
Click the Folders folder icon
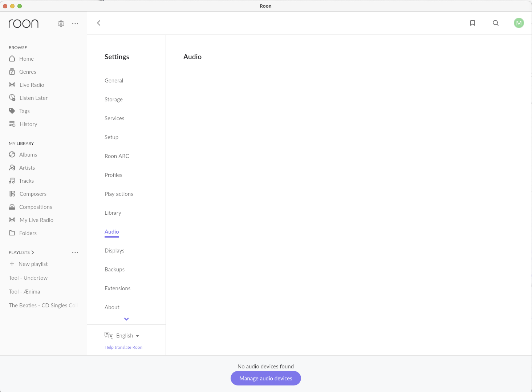tap(12, 233)
